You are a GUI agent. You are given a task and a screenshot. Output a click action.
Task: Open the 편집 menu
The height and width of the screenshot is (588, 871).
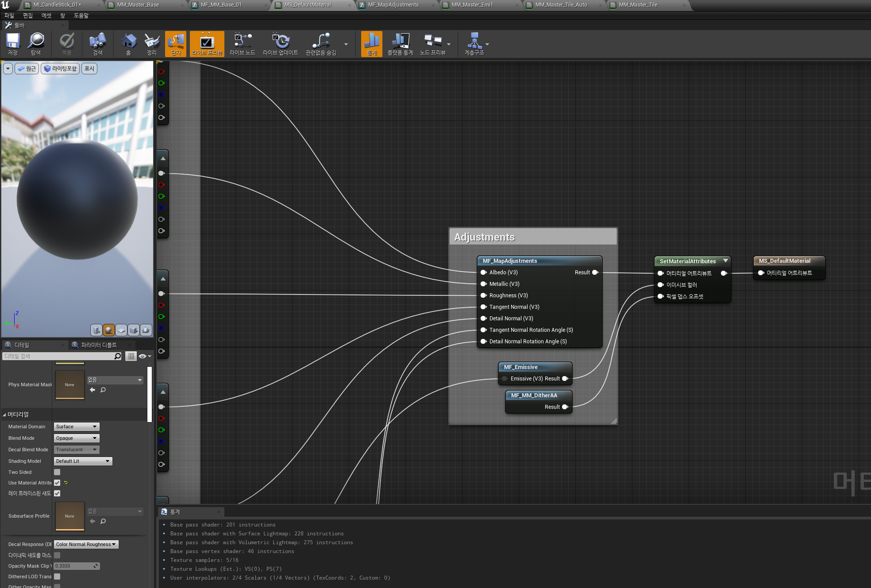coord(28,15)
